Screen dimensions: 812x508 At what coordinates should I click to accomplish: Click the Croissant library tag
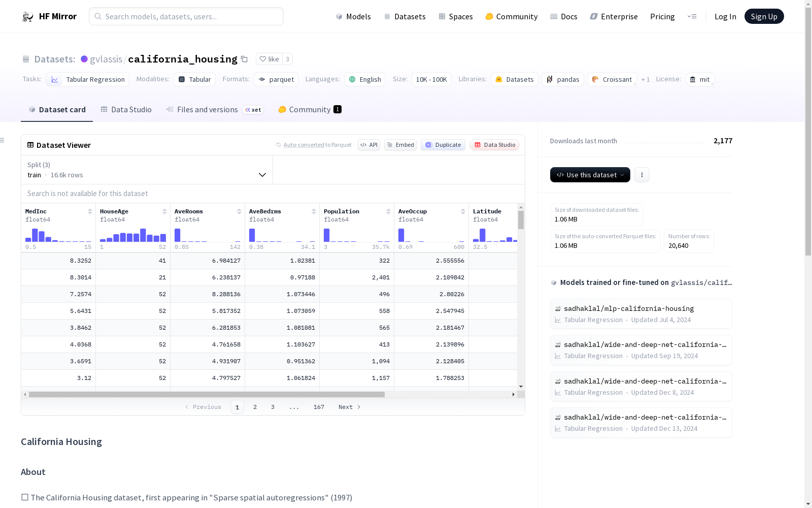pos(612,79)
